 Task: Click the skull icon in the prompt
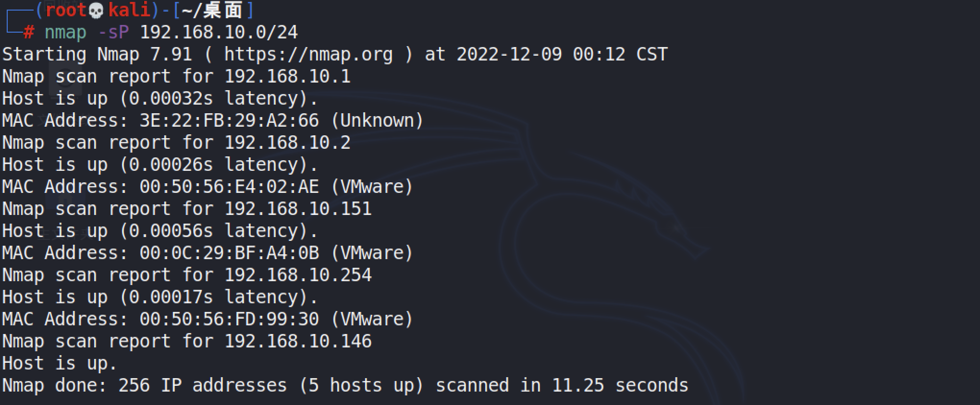[97, 11]
